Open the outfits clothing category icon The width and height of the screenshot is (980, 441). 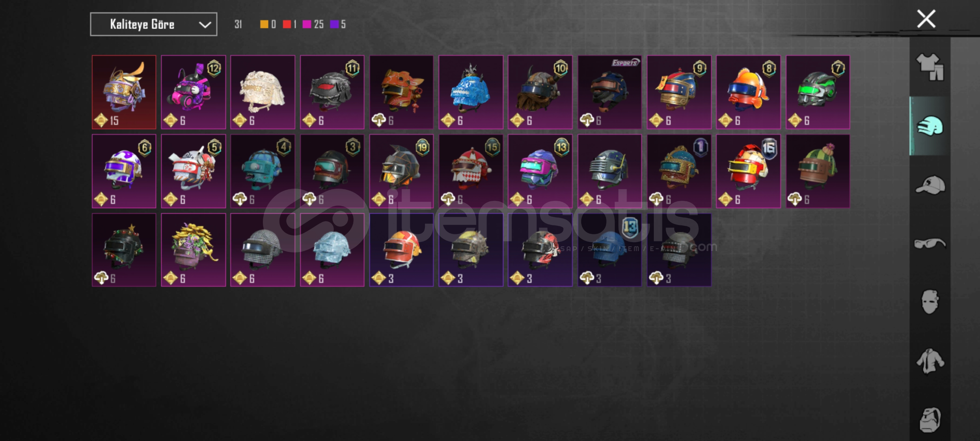930,67
